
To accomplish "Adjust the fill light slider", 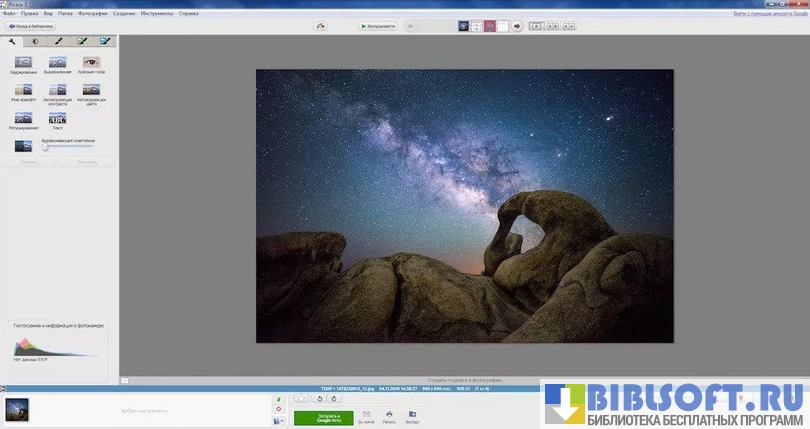I will (x=45, y=147).
